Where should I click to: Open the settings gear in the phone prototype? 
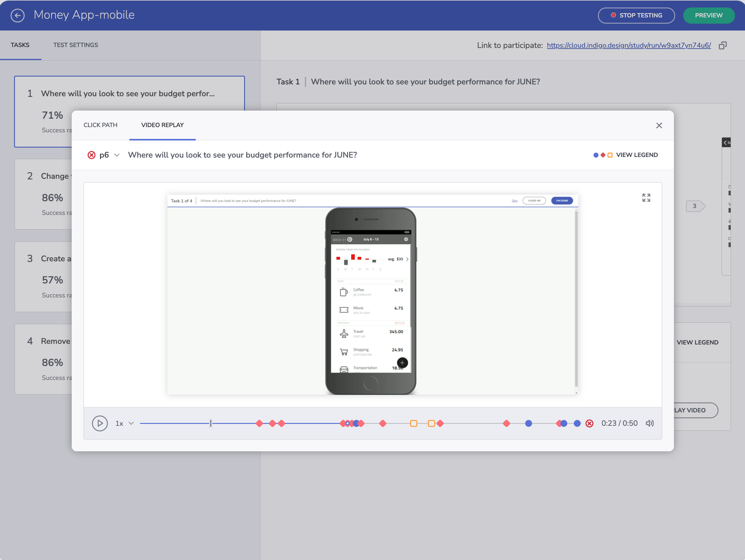coord(406,239)
